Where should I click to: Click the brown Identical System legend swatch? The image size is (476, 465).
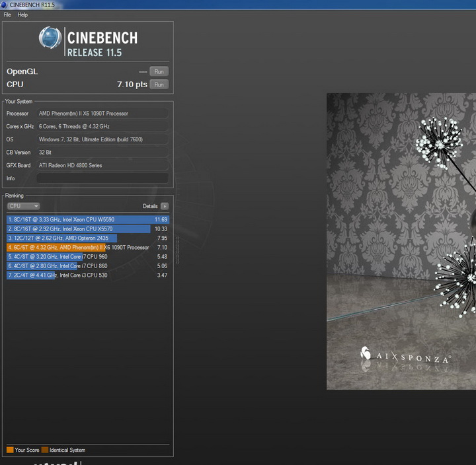(x=45, y=450)
